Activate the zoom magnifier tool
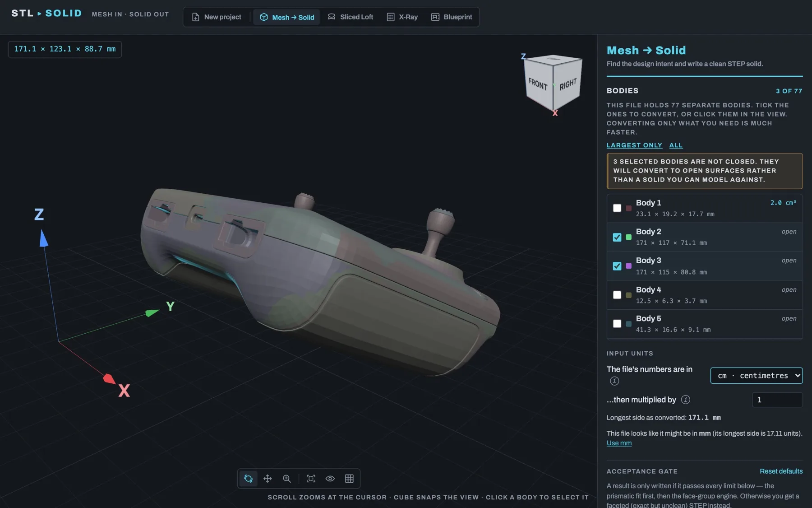This screenshot has height=508, width=812. 287,479
